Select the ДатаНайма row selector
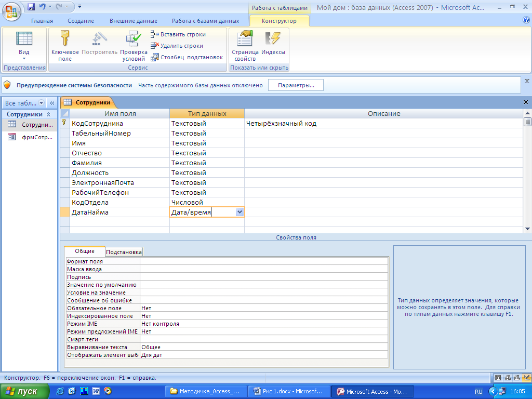The height and width of the screenshot is (399, 532). [65, 212]
